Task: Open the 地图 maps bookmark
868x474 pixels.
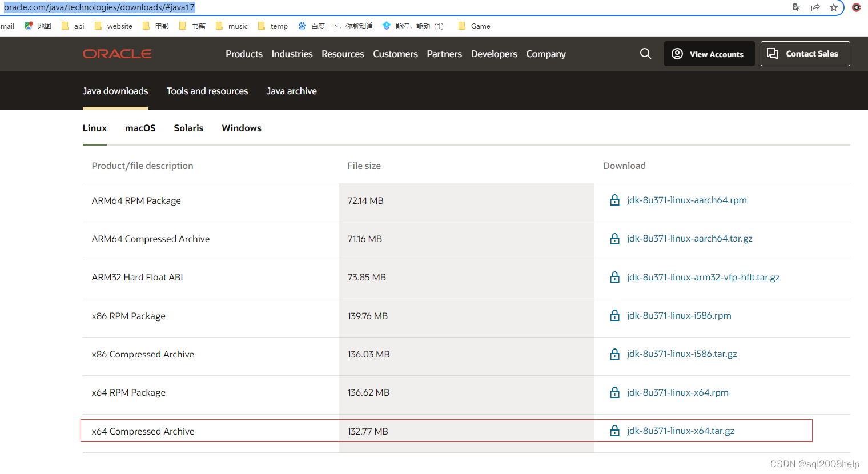Action: 38,26
